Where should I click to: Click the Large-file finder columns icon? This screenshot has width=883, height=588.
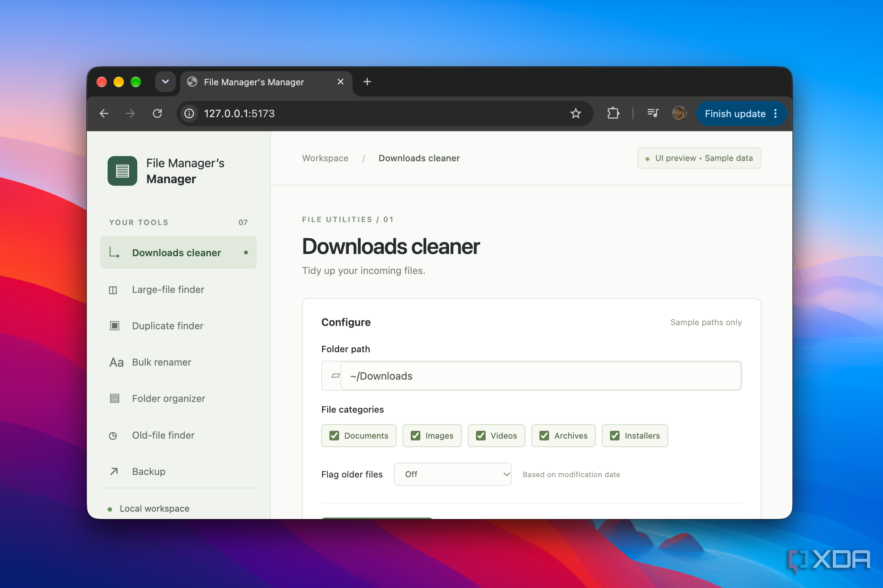click(113, 290)
